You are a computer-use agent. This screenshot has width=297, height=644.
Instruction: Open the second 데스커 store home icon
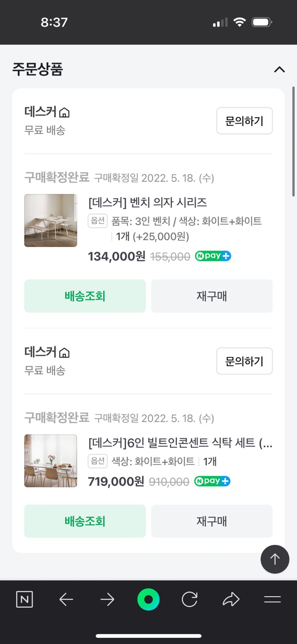65,353
